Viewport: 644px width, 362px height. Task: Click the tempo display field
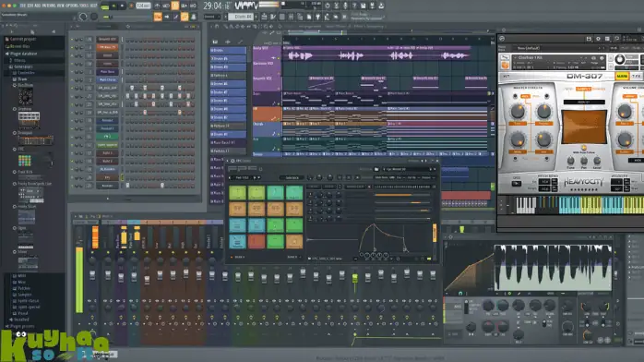coord(143,6)
